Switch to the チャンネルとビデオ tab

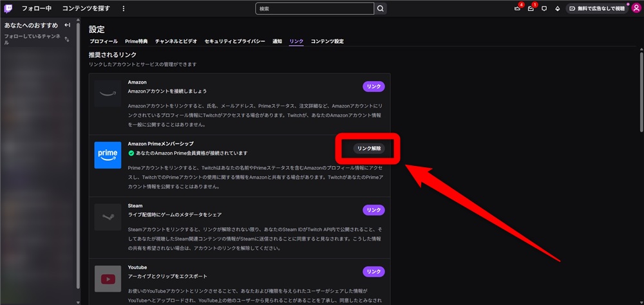tap(176, 41)
